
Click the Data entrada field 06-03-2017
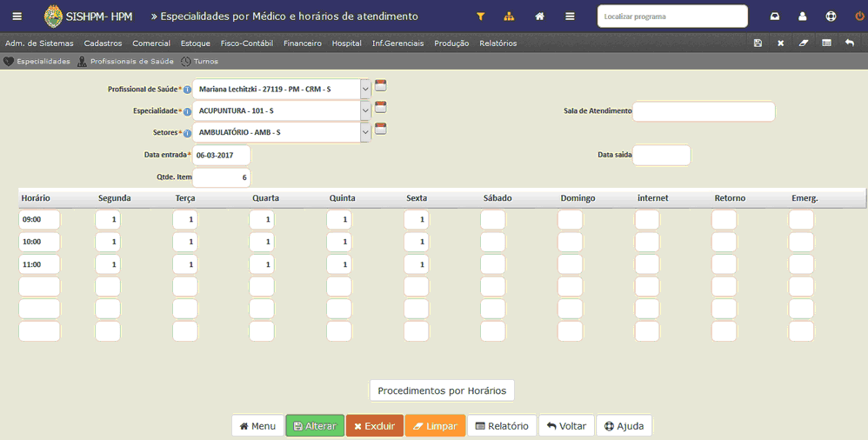(x=222, y=156)
